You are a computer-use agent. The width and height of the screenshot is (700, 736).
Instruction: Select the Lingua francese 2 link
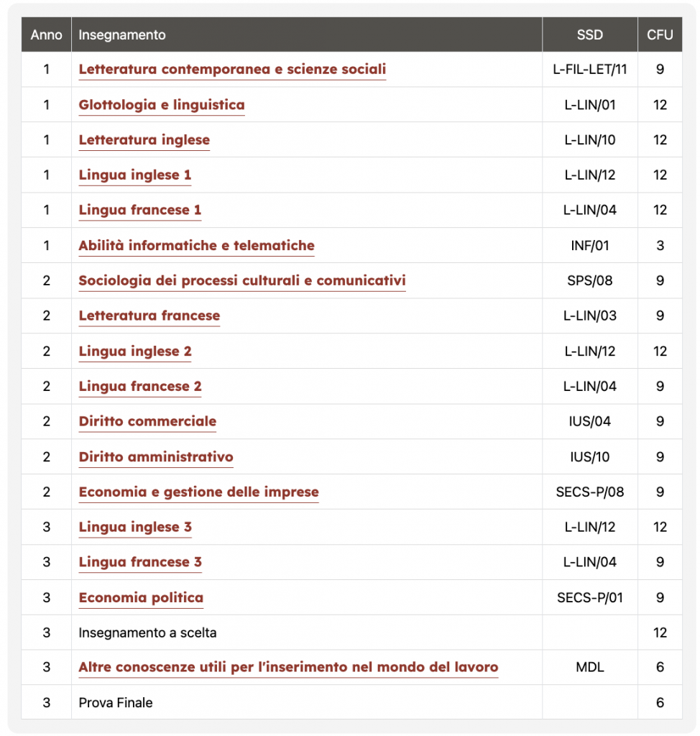[140, 387]
